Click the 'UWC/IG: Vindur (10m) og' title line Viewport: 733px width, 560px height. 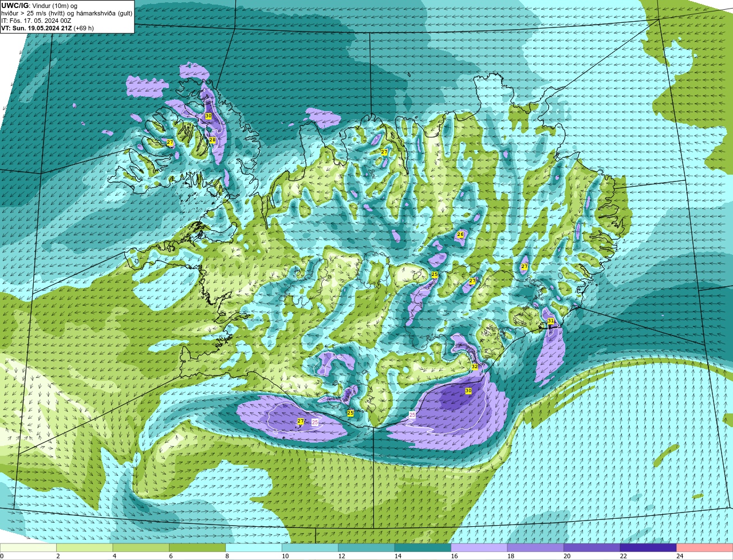click(x=39, y=6)
